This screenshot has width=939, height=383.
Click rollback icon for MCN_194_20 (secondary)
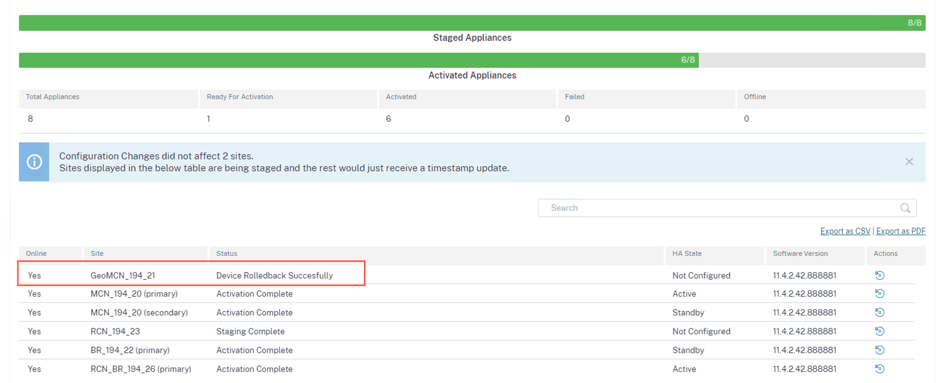coord(879,312)
